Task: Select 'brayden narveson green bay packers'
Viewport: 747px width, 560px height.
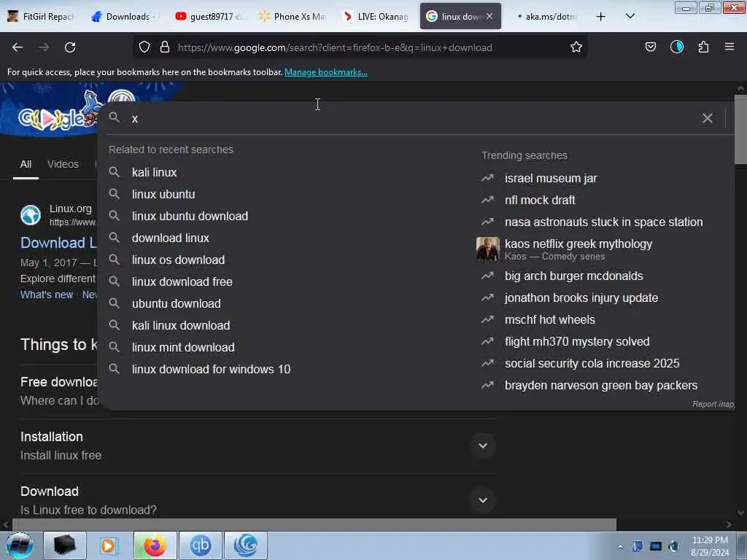Action: (x=601, y=386)
